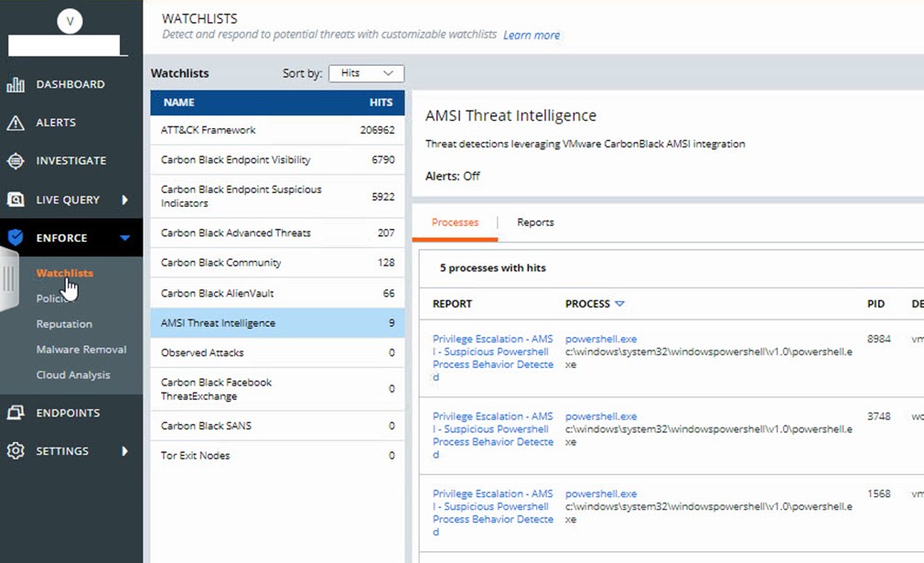Open Malware Removal page
Viewport: 924px width, 563px height.
(x=81, y=349)
